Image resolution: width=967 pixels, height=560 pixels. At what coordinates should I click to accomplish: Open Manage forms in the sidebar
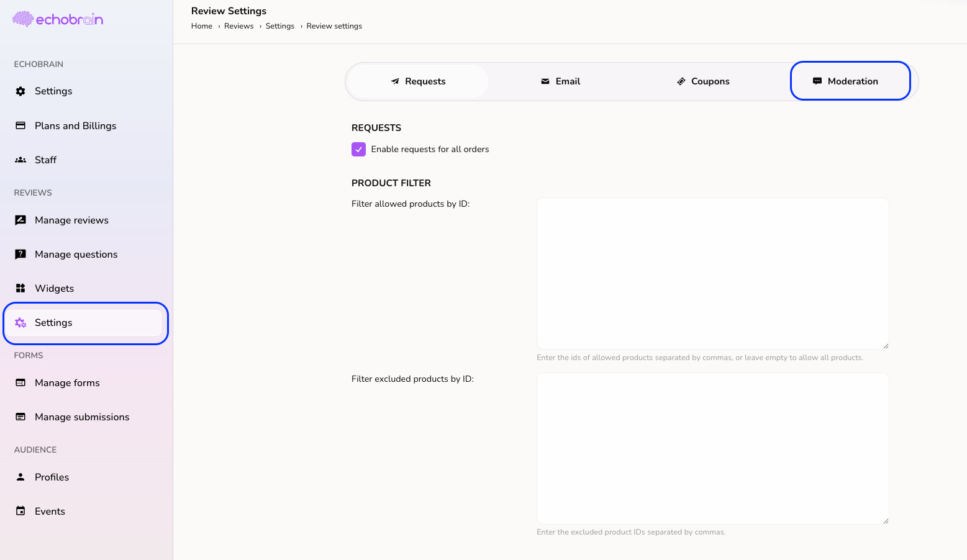click(67, 383)
